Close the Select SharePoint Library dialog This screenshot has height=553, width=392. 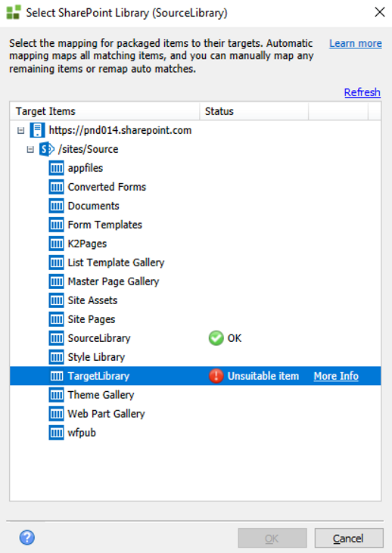click(380, 12)
